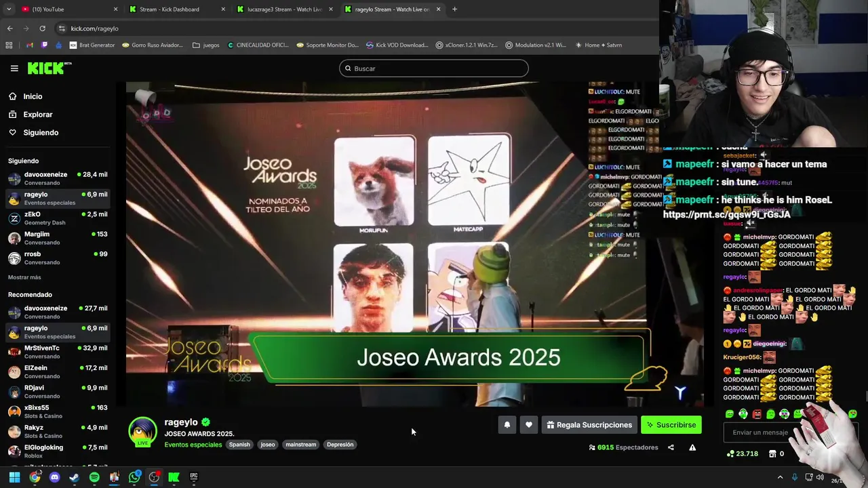Screen dimensions: 868x488
Task: Click rageylo streamer avatar with LIVE badge
Action: 143,432
